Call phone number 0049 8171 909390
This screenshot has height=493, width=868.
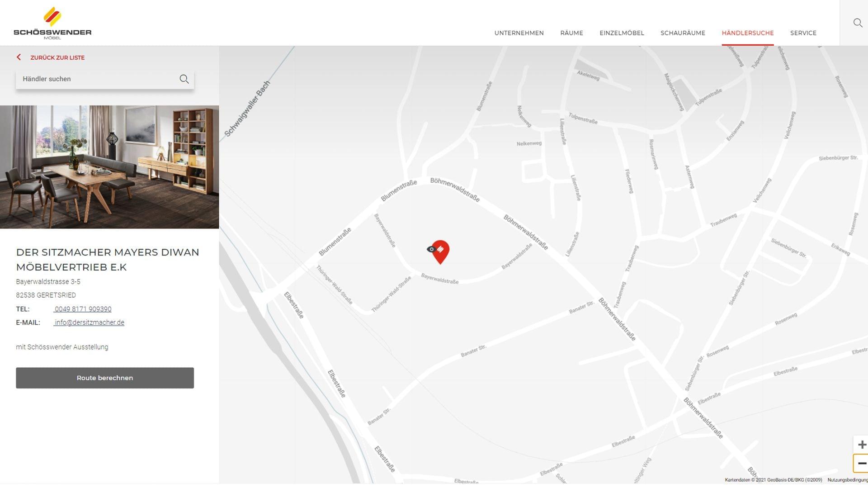tap(83, 309)
